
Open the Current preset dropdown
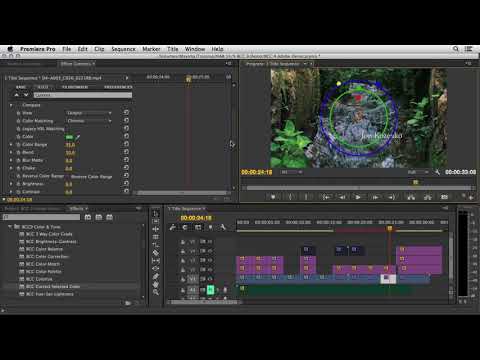(x=83, y=95)
